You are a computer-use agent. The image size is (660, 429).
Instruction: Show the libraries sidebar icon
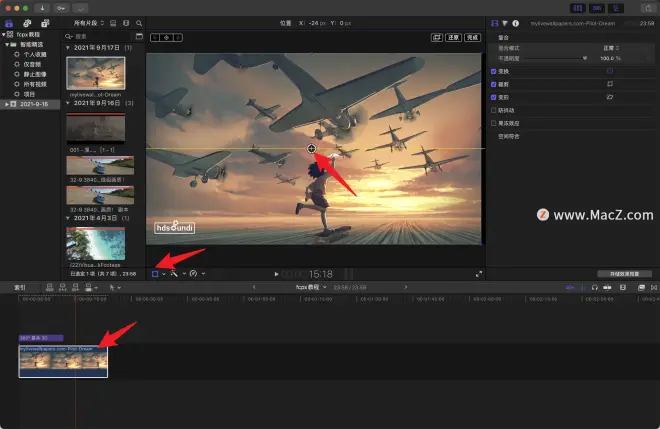click(9, 23)
